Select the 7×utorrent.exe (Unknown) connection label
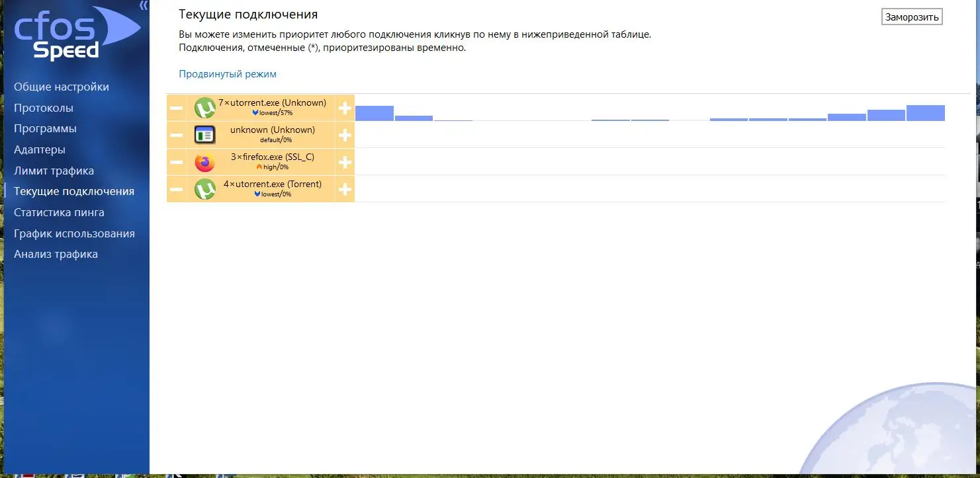This screenshot has width=980, height=478. coord(273,103)
